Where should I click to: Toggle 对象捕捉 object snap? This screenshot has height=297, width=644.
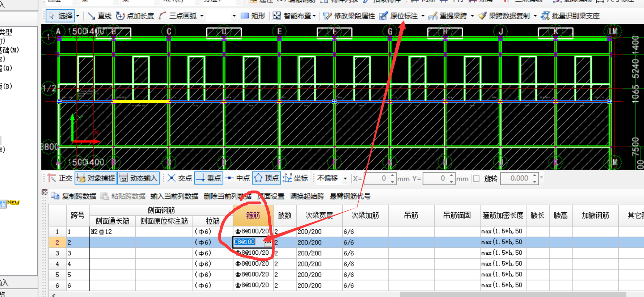click(96, 178)
